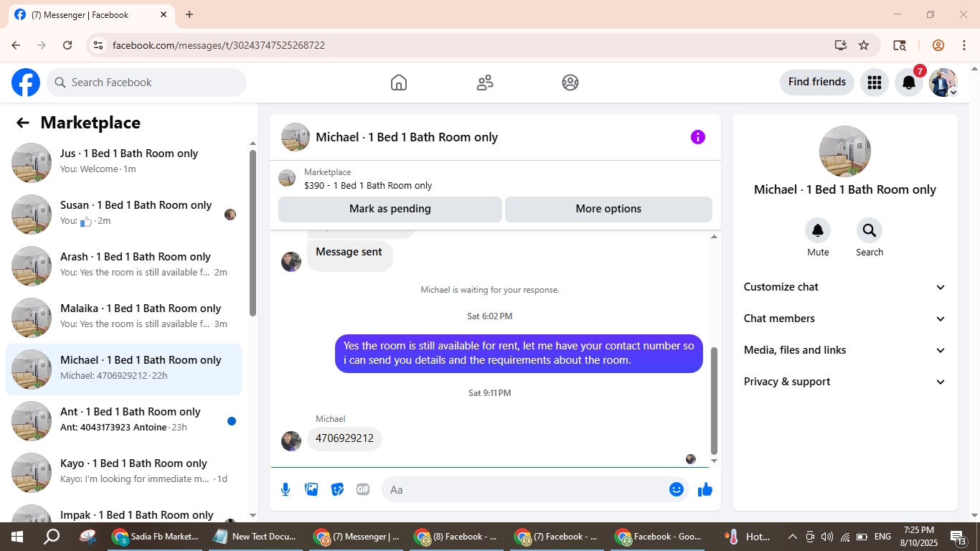Show hidden system tray icons chevron
The height and width of the screenshot is (551, 980).
pyautogui.click(x=793, y=537)
